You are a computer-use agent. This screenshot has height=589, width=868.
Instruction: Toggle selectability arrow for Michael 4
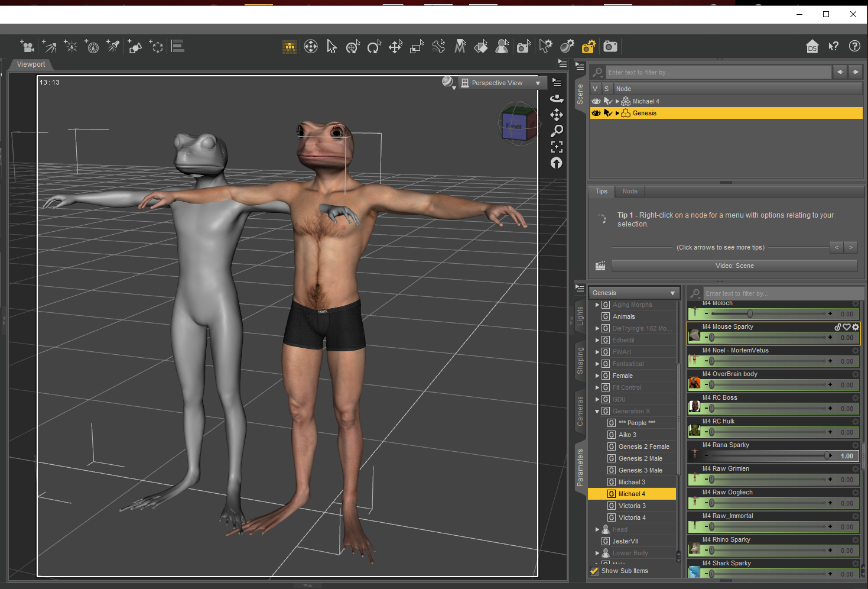607,101
